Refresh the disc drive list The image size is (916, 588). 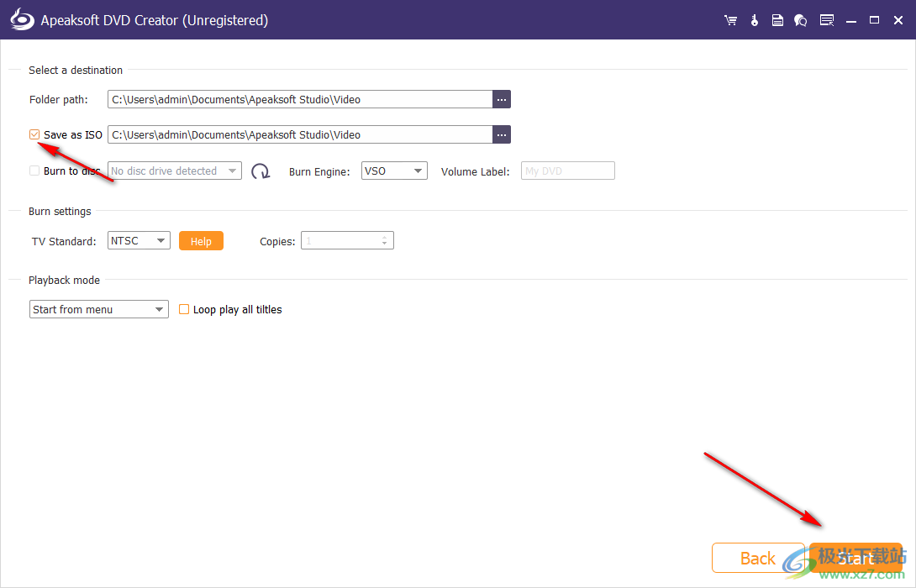click(x=260, y=171)
